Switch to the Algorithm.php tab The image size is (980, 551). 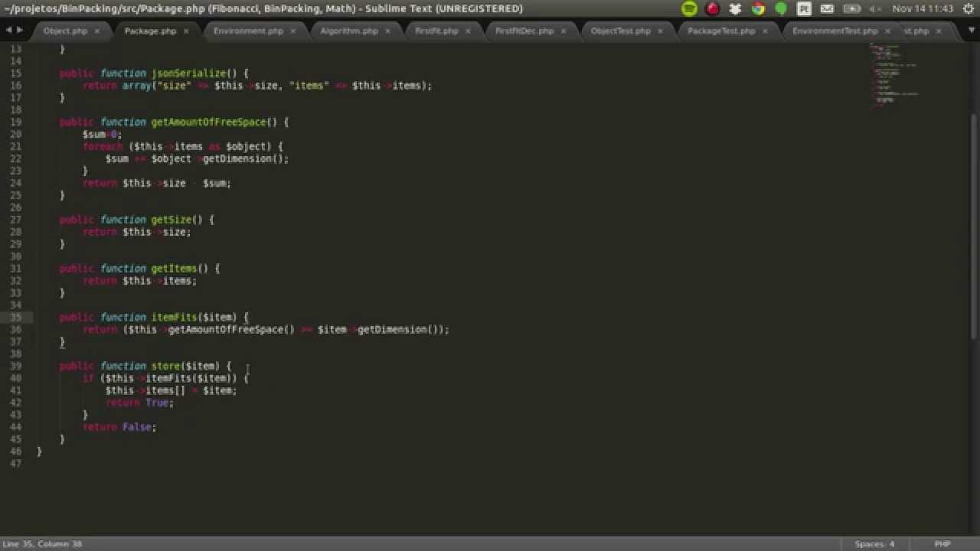point(349,31)
